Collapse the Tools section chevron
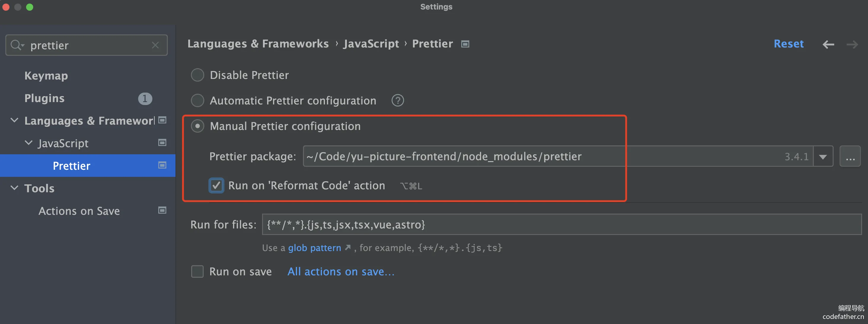 pos(15,188)
